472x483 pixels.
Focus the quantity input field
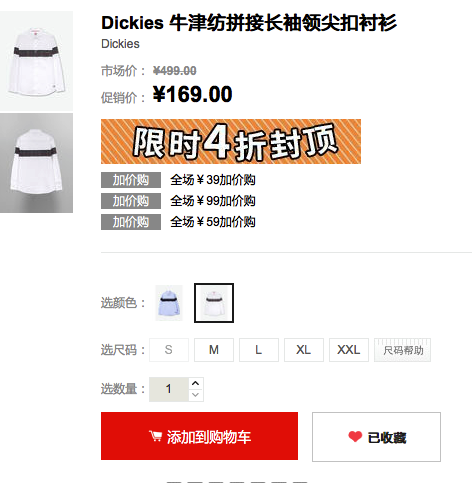click(169, 389)
